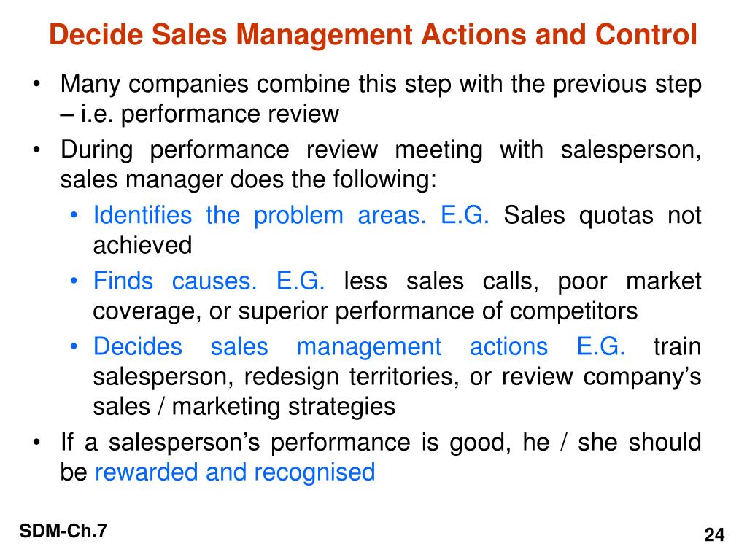Click the bullet before 'If a salesperson's performance'

pyautogui.click(x=36, y=443)
